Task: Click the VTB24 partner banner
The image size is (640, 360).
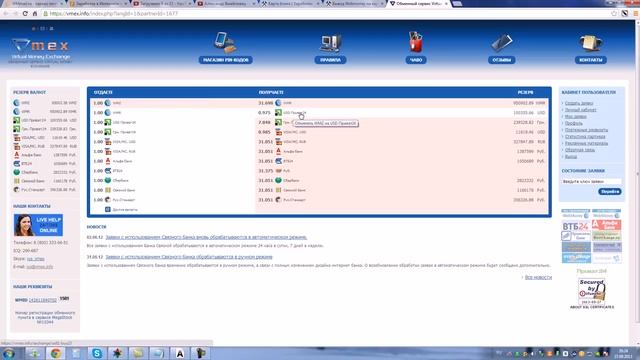Action: (x=576, y=225)
